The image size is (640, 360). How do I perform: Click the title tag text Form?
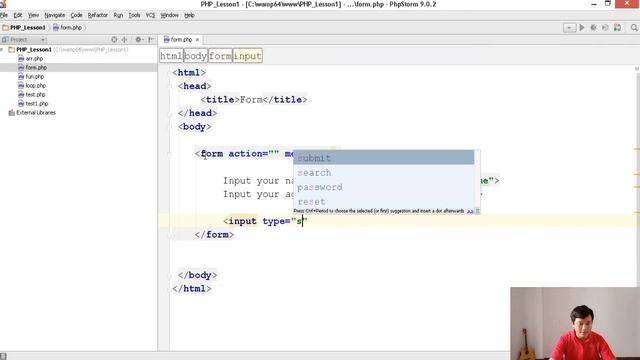(x=251, y=100)
